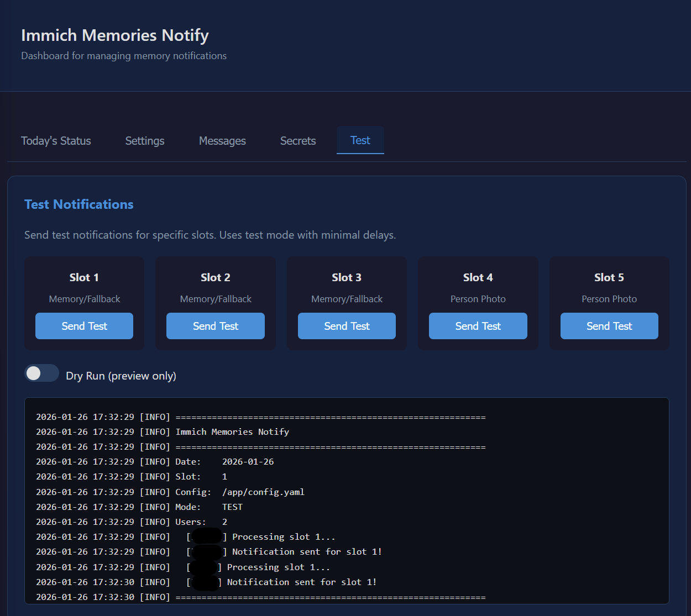This screenshot has width=691, height=616.
Task: Switch to the Settings tab
Action: click(145, 141)
